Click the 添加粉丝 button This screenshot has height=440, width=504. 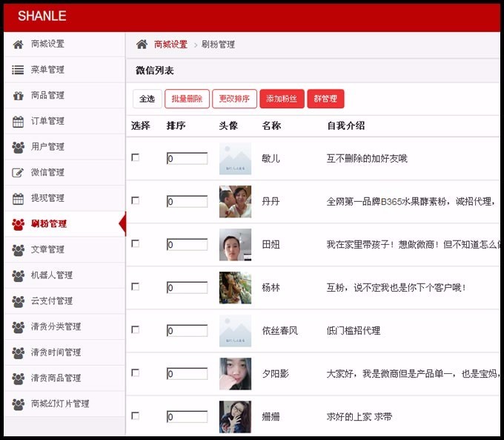pyautogui.click(x=282, y=99)
